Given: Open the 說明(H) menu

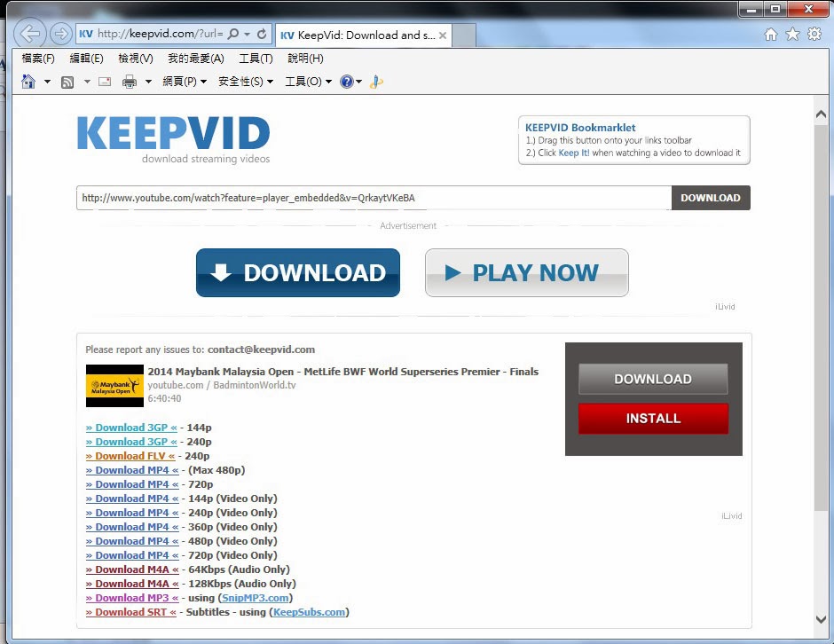Looking at the screenshot, I should point(305,59).
